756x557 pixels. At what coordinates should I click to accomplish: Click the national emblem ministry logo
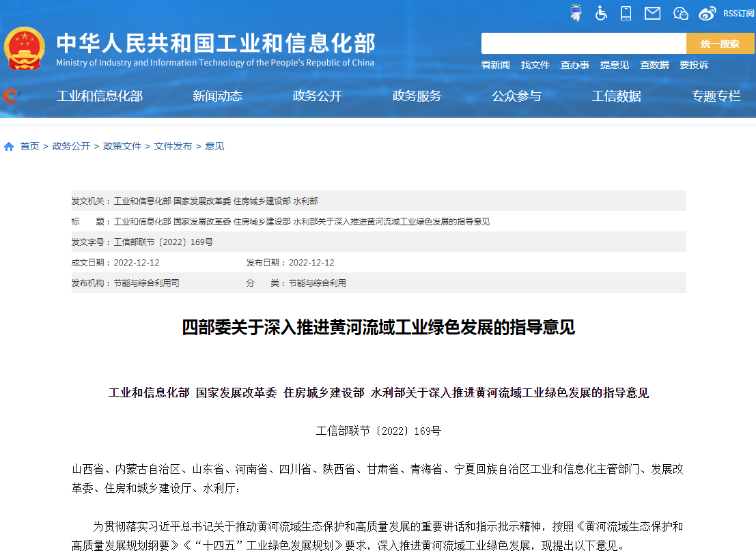[25, 47]
